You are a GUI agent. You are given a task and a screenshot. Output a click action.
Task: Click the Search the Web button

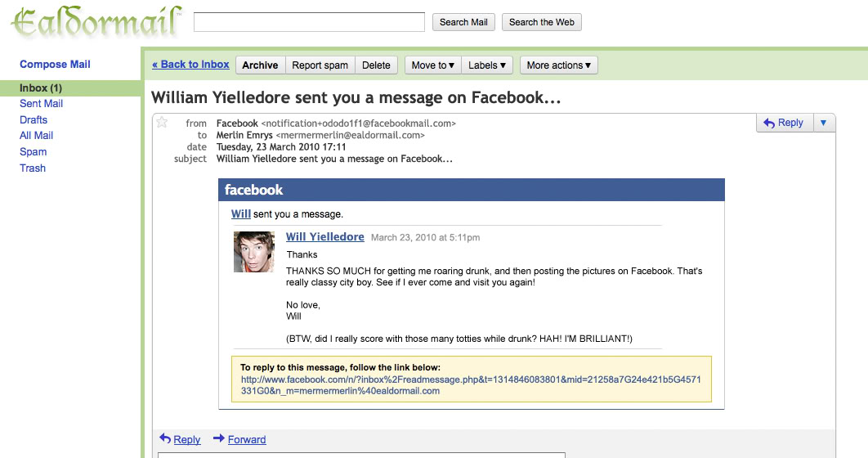(x=541, y=22)
